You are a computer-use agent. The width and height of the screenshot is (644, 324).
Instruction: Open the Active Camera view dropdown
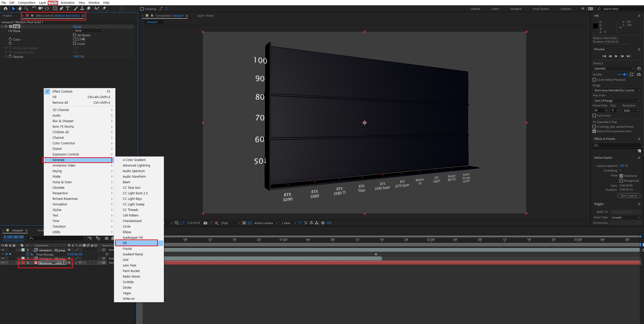coord(266,223)
